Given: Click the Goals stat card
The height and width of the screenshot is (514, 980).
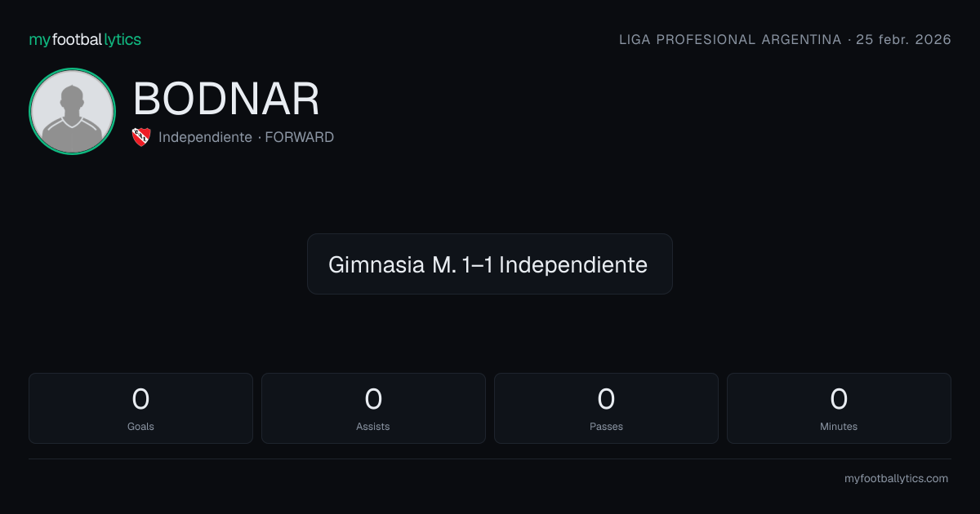Looking at the screenshot, I should coord(140,408).
